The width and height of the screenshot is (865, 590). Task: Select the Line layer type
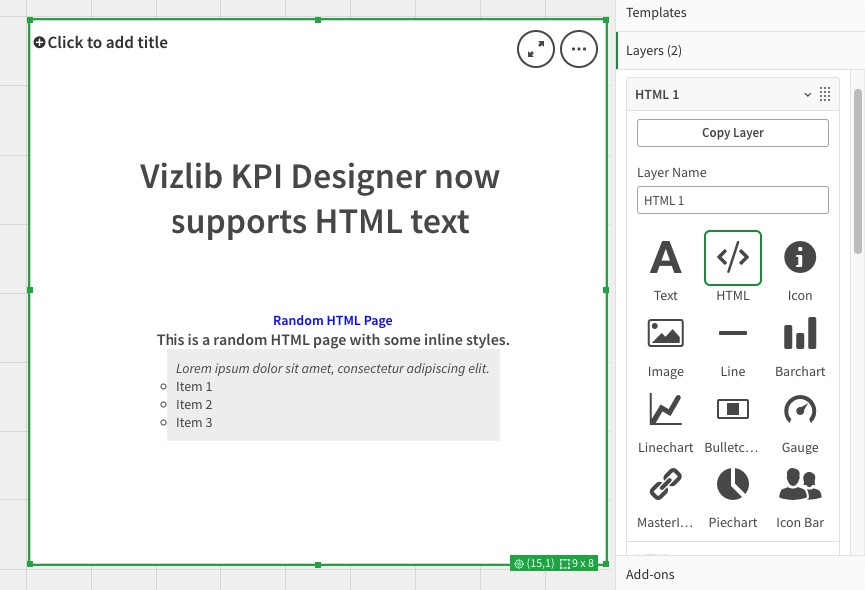[733, 333]
